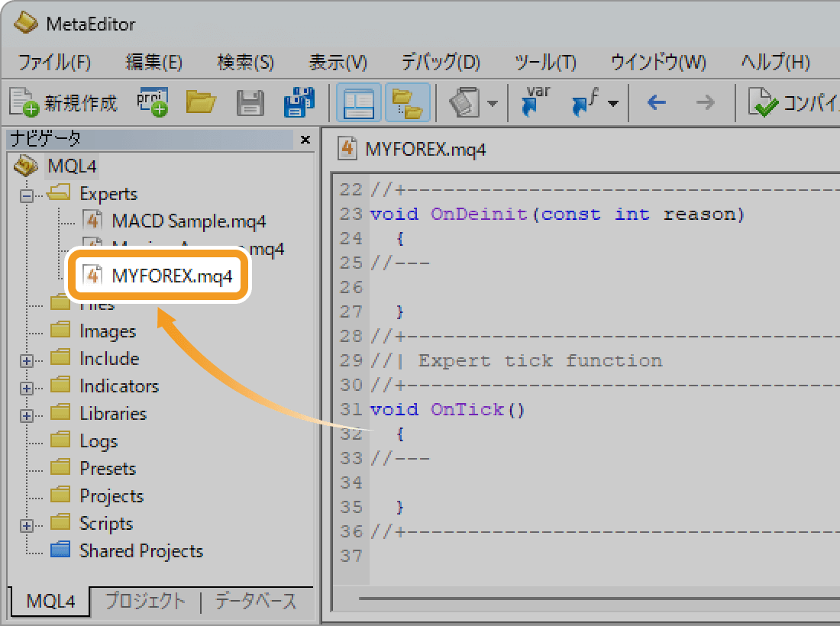Click the MYFOREX.mq4 editor tab
This screenshot has height=626, width=840.
click(x=412, y=150)
